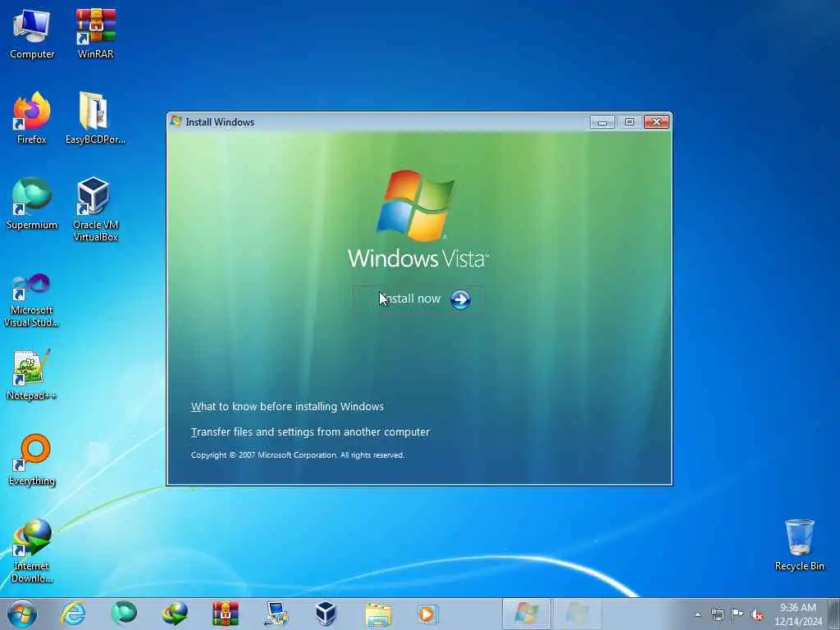Click the Show desktop strip beside the clock
The height and width of the screenshot is (630, 840).
(834, 614)
